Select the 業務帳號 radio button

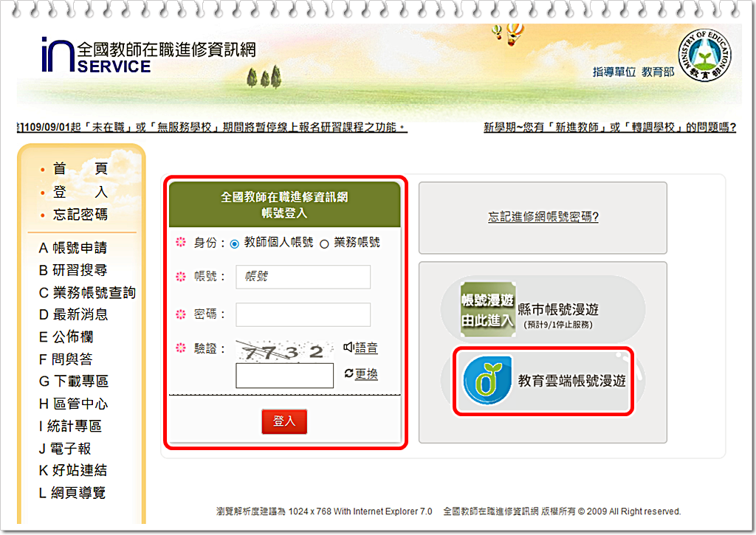[x=325, y=244]
